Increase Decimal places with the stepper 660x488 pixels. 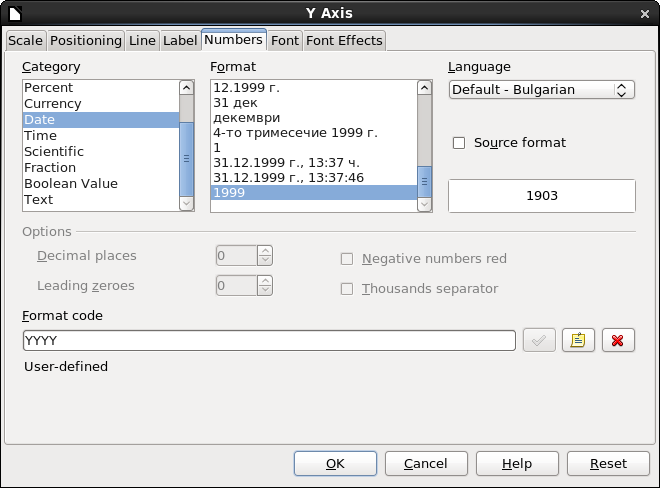point(265,251)
